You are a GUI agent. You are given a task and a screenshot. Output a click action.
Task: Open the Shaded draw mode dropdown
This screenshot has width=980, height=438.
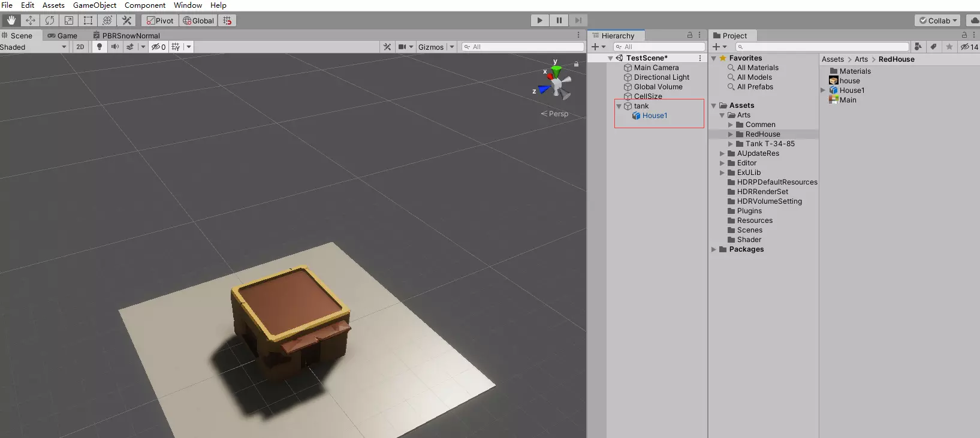34,47
